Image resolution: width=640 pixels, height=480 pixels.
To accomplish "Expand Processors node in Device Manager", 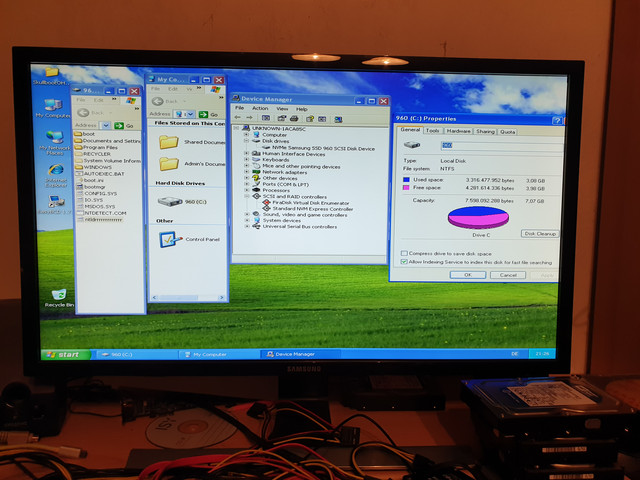I will 246,190.
